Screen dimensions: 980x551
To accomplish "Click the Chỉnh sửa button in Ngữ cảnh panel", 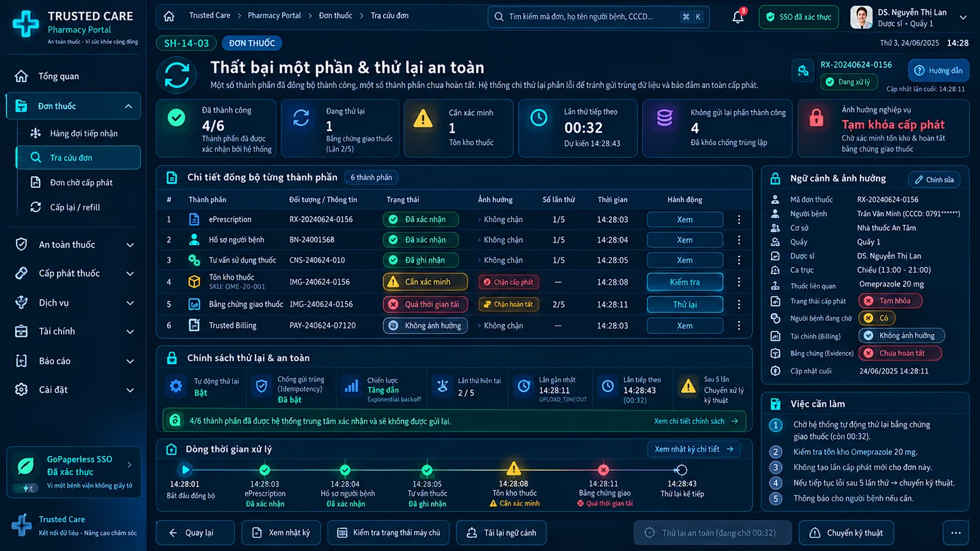I will point(934,179).
